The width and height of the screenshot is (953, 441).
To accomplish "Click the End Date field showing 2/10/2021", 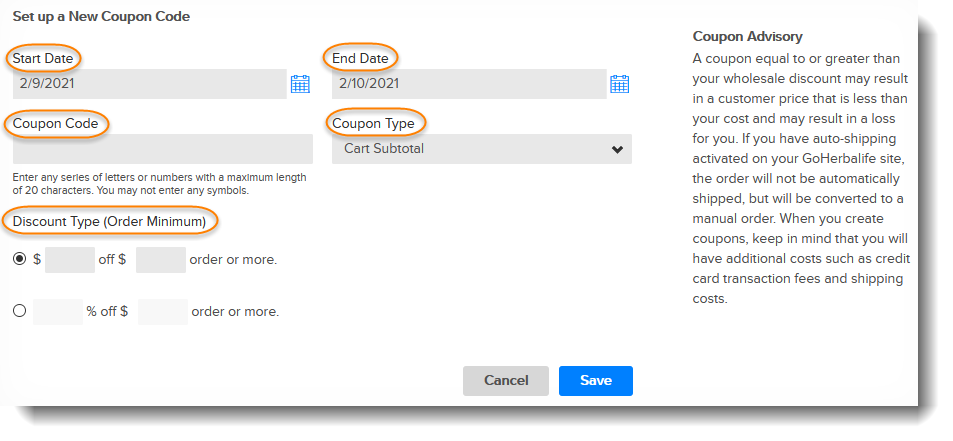I will (x=469, y=84).
